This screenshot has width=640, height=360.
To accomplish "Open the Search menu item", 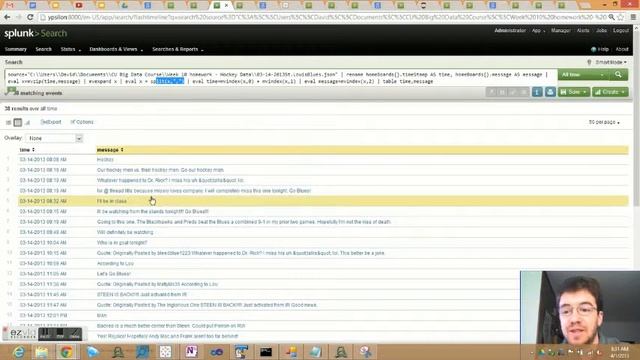I will coord(43,49).
